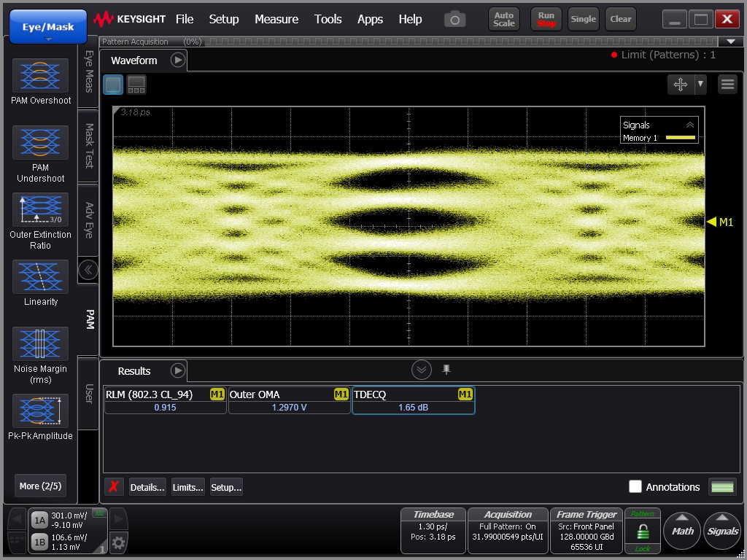747x560 pixels.
Task: Click the Memory 1 yellow color swatch
Action: tap(680, 138)
